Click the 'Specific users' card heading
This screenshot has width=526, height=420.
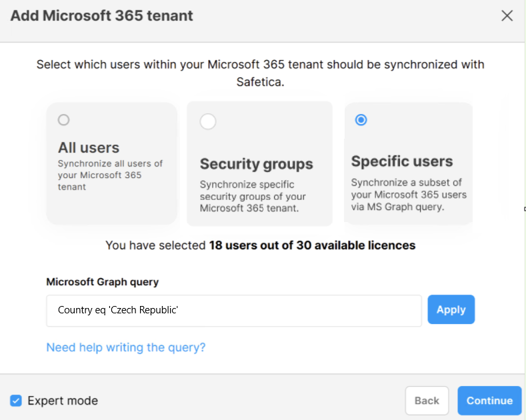pyautogui.click(x=402, y=161)
